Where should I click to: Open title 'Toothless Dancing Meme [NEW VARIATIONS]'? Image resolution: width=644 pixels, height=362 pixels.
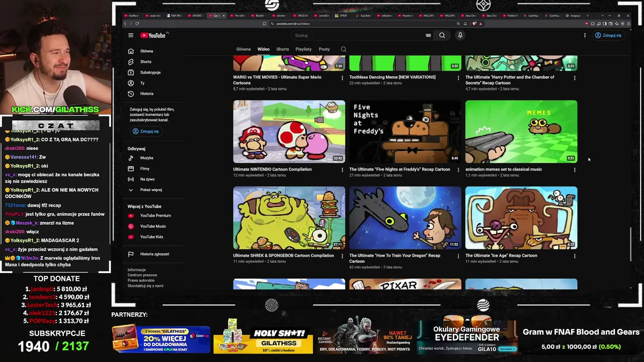(x=392, y=77)
